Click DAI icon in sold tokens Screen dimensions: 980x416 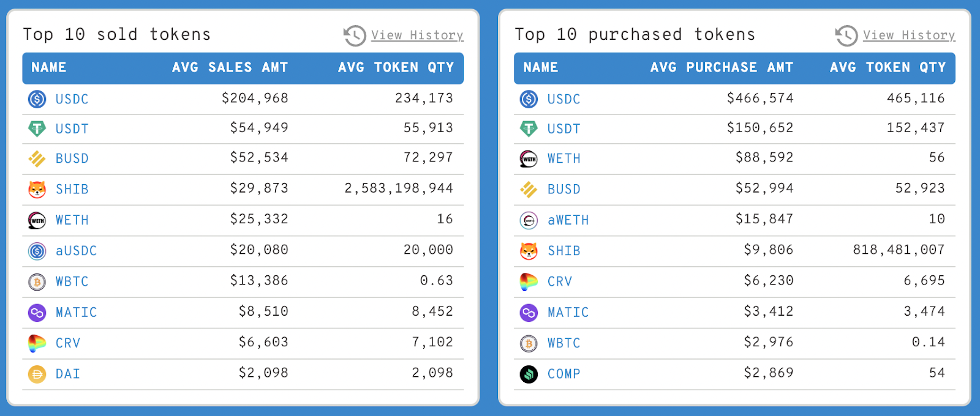pos(37,374)
